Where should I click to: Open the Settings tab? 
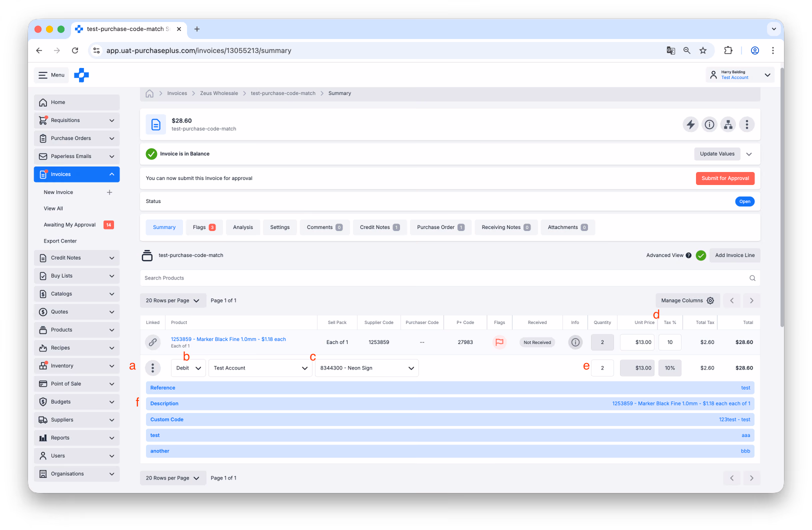pos(280,227)
